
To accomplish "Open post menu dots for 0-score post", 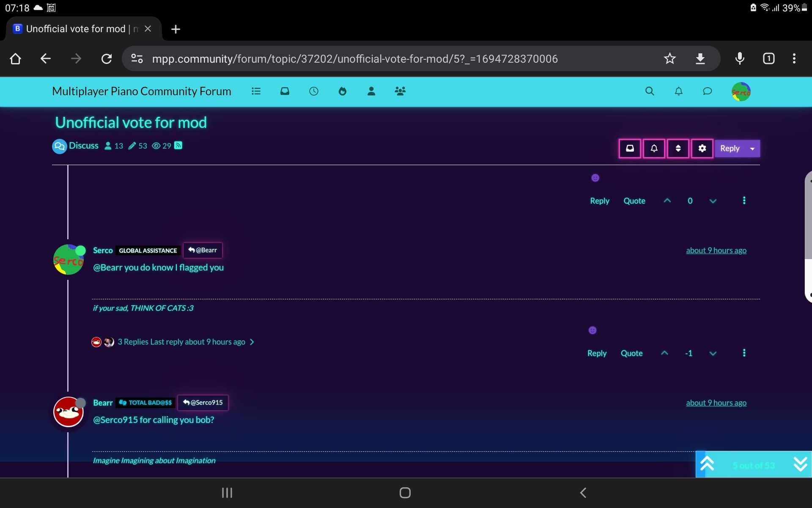I will coord(744,201).
